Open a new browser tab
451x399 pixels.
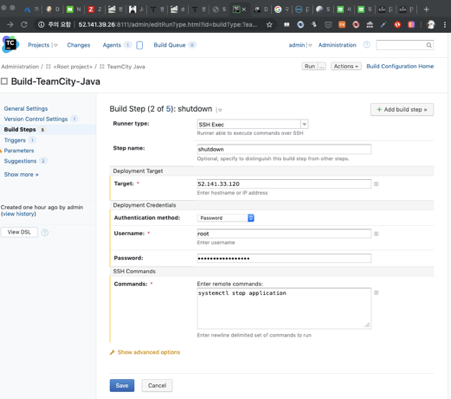[x=426, y=9]
